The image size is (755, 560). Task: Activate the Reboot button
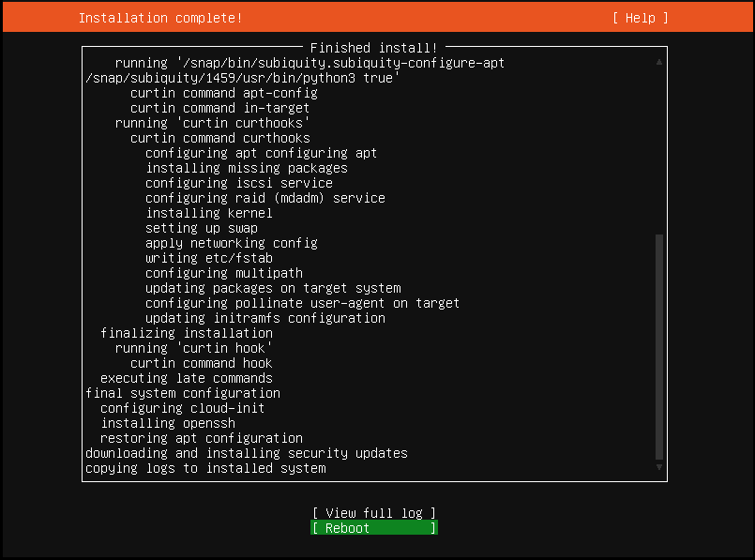coord(372,528)
